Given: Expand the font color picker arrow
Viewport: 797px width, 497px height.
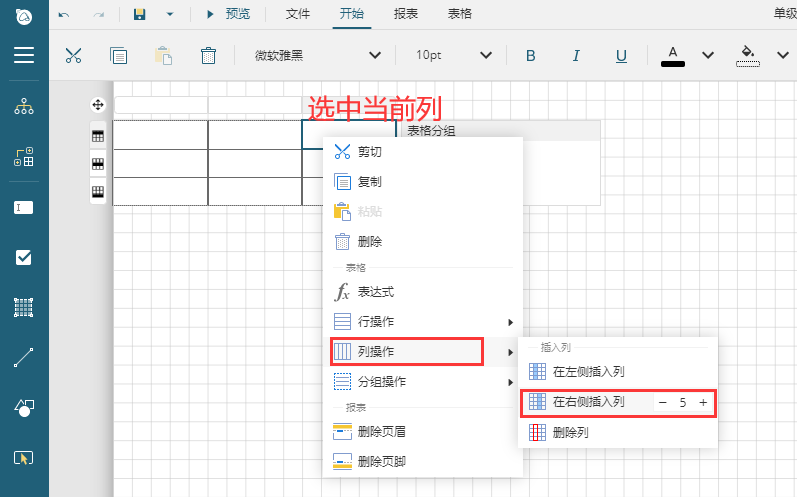Looking at the screenshot, I should [x=708, y=55].
